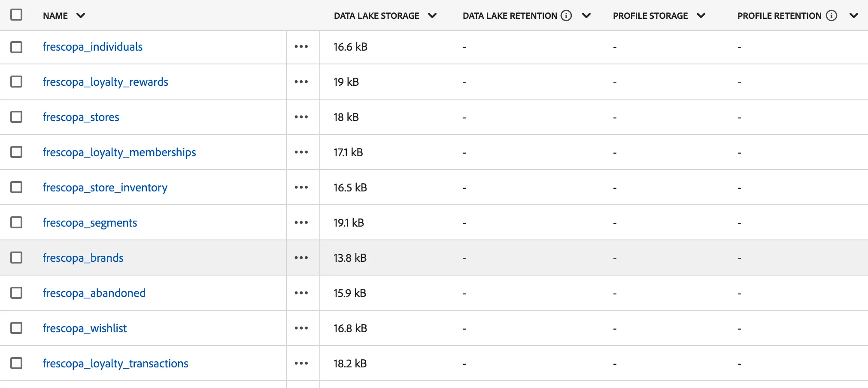The height and width of the screenshot is (388, 868).
Task: Open more actions for frescopa_brands
Action: (301, 258)
